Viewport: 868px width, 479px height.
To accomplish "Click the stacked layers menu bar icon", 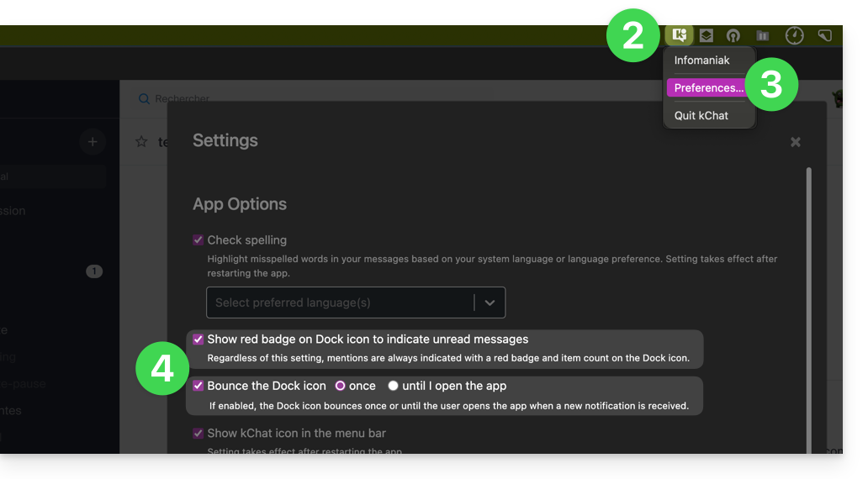I will [x=707, y=35].
